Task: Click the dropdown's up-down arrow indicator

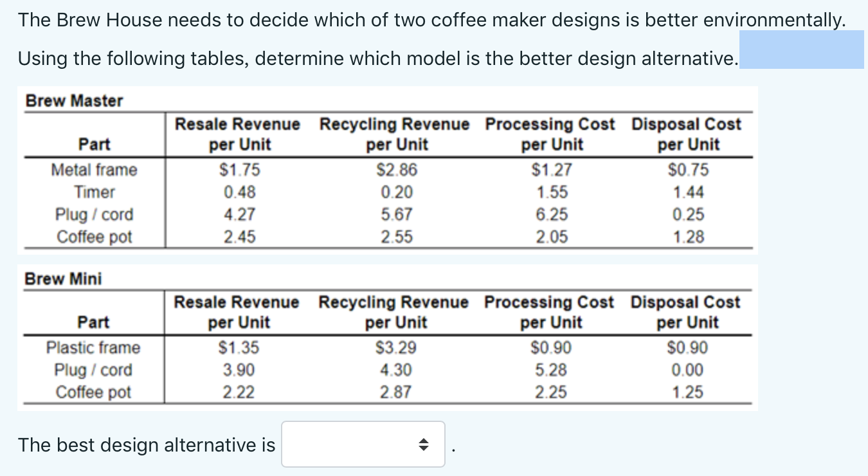Action: click(x=424, y=444)
